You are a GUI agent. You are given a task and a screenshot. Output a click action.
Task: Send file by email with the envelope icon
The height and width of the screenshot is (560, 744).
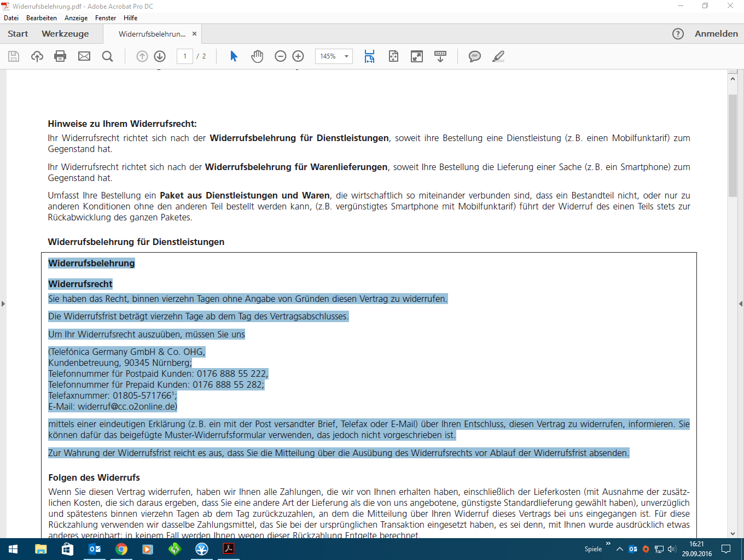pos(84,56)
